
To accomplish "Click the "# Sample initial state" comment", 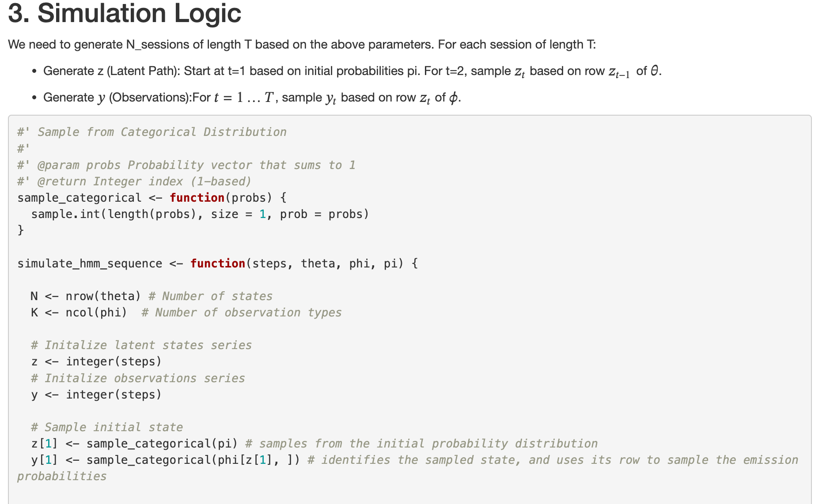I will tap(107, 427).
